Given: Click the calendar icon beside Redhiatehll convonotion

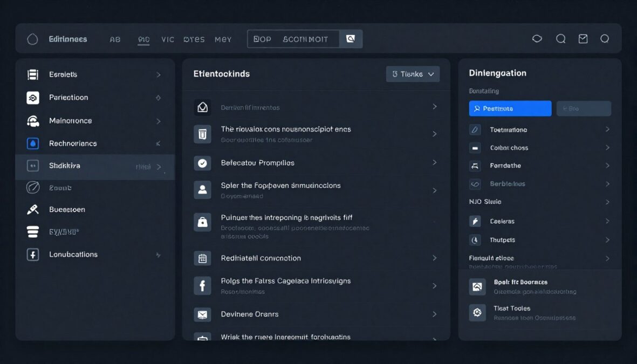Looking at the screenshot, I should pyautogui.click(x=202, y=258).
